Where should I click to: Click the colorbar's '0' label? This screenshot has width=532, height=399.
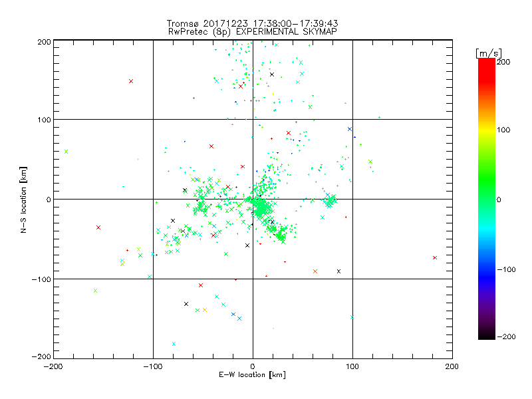499,200
